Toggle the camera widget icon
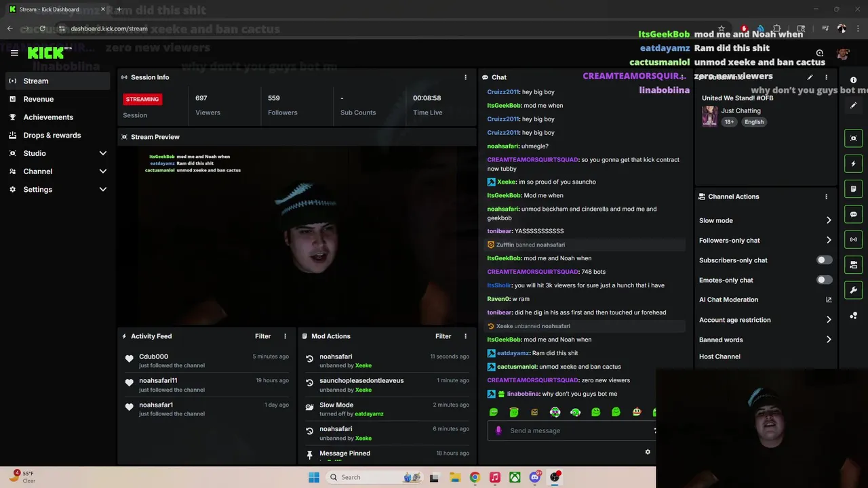868x488 pixels. coord(853,265)
